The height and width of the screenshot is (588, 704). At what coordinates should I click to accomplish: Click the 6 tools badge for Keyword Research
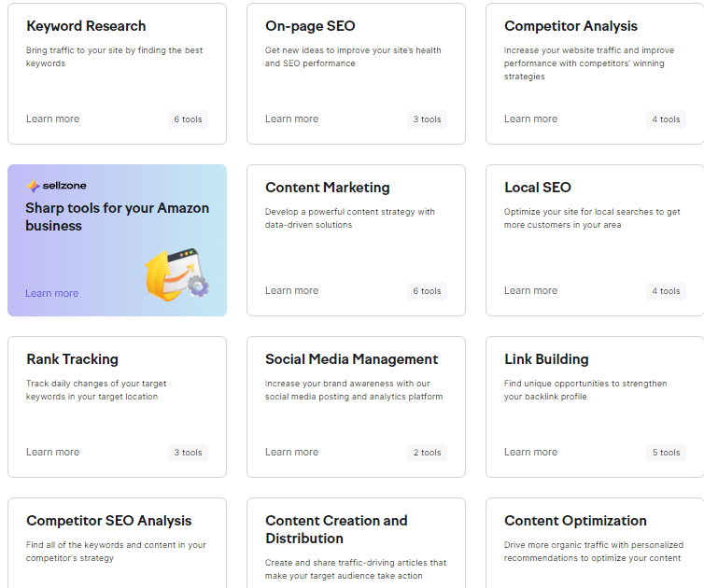pos(188,119)
